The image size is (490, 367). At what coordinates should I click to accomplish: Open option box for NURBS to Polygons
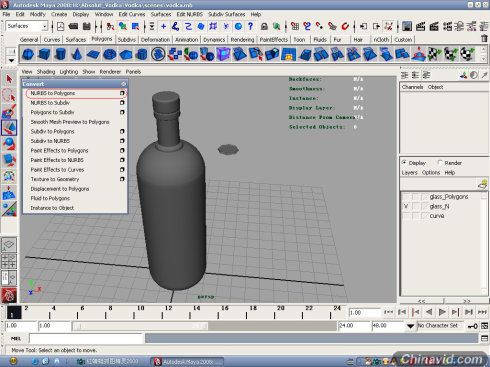(122, 93)
